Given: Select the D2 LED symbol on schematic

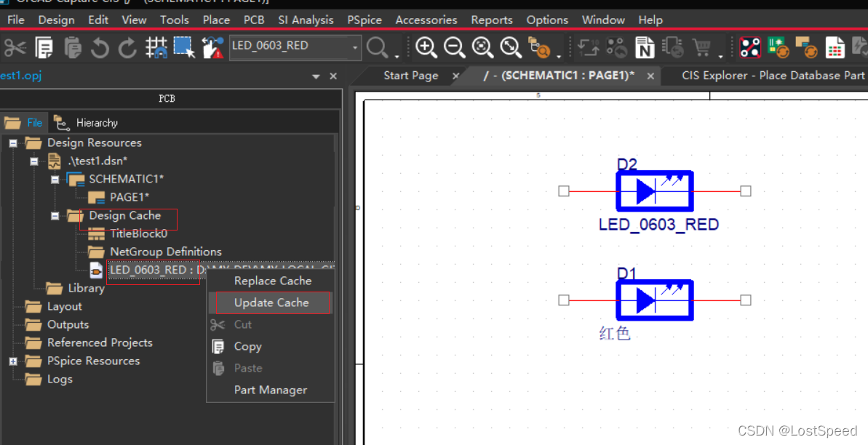Looking at the screenshot, I should (x=654, y=191).
